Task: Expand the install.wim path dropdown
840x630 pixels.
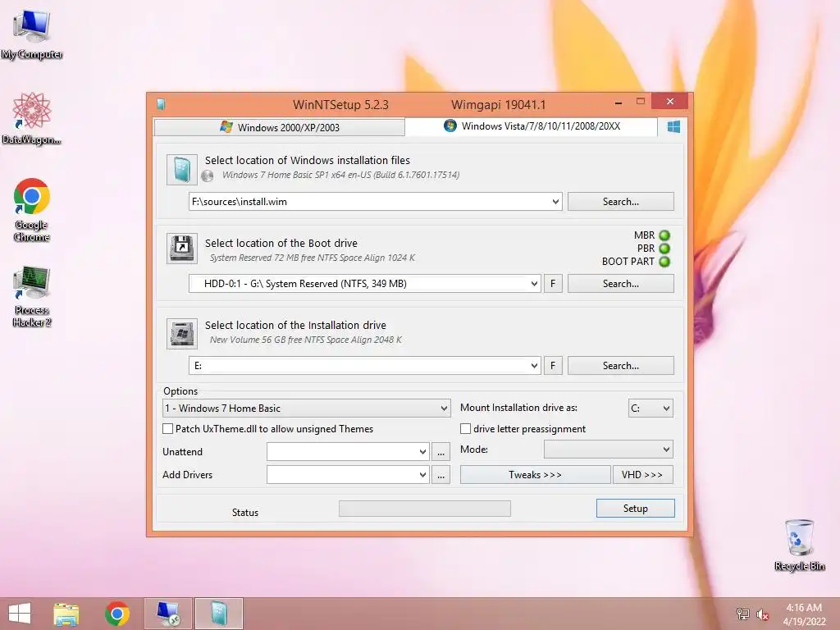Action: [x=555, y=202]
